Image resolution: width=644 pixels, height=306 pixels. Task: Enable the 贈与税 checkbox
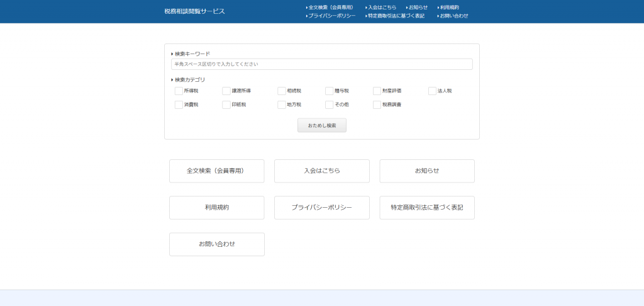(329, 91)
